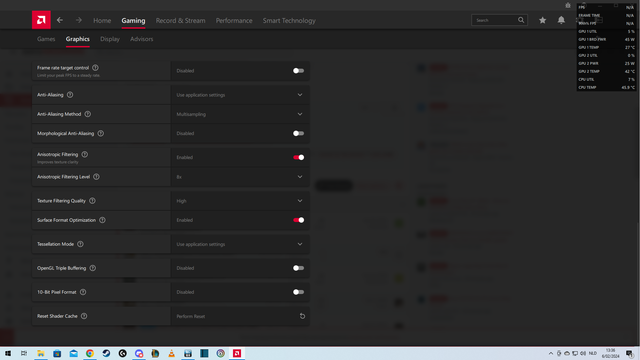
Task: Open Windows Action Center notifications
Action: [x=630, y=353]
